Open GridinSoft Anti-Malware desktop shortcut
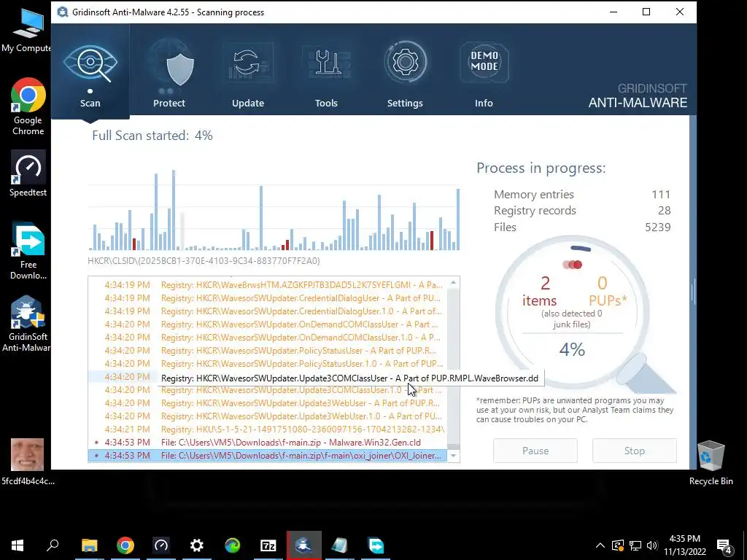The width and height of the screenshot is (747, 560). (x=27, y=324)
